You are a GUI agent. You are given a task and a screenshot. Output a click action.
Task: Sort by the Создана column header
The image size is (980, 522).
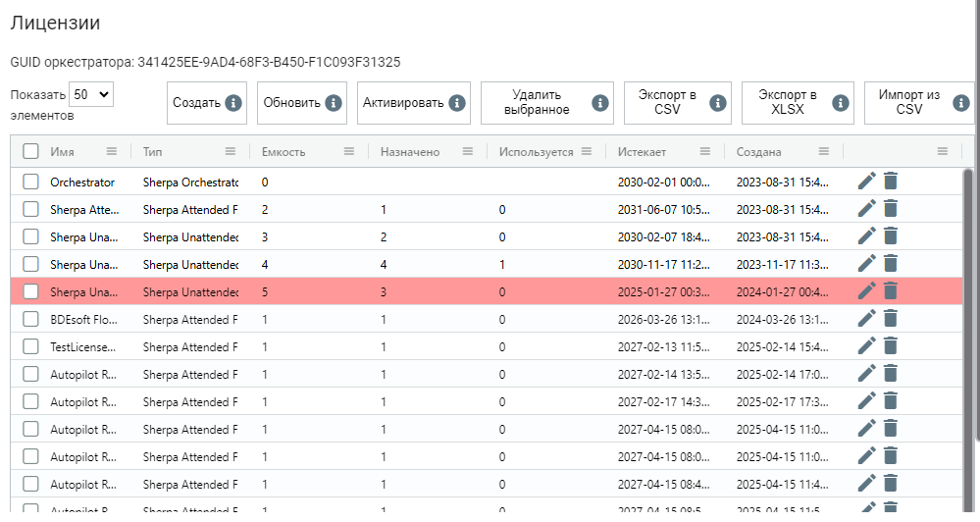(758, 152)
